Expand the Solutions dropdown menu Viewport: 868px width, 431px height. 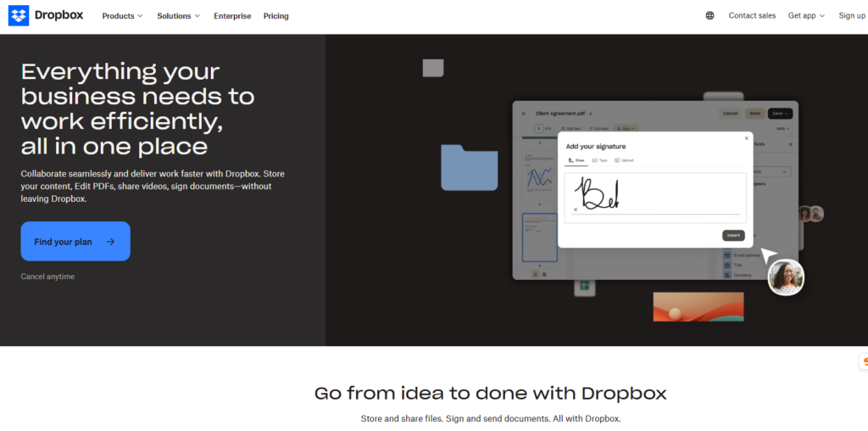pyautogui.click(x=178, y=16)
